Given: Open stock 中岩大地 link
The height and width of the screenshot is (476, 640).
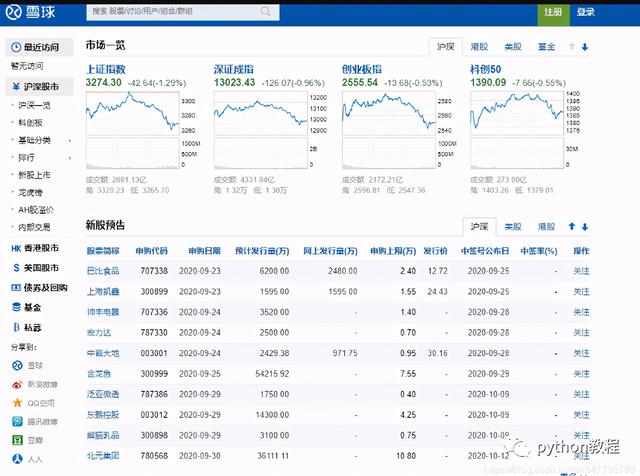Looking at the screenshot, I should click(103, 353).
